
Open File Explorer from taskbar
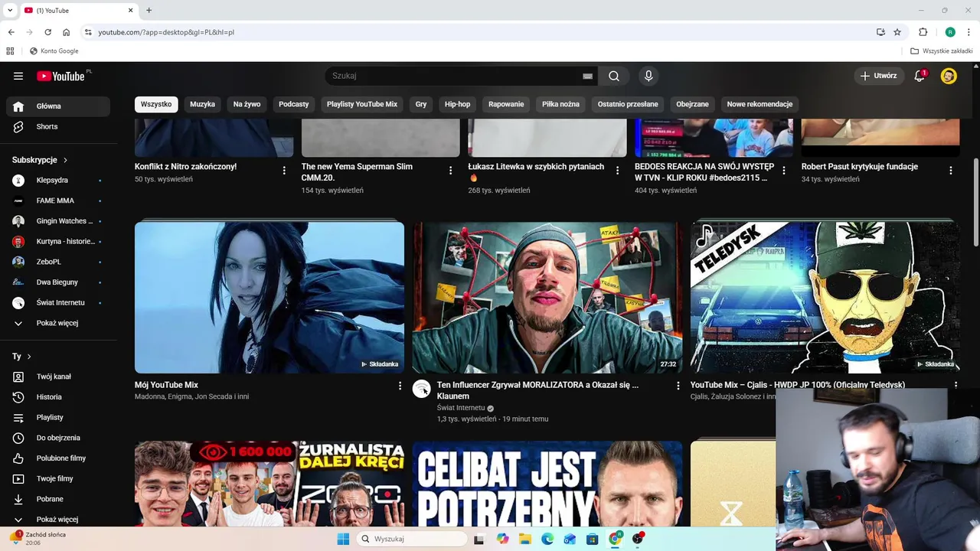coord(525,539)
